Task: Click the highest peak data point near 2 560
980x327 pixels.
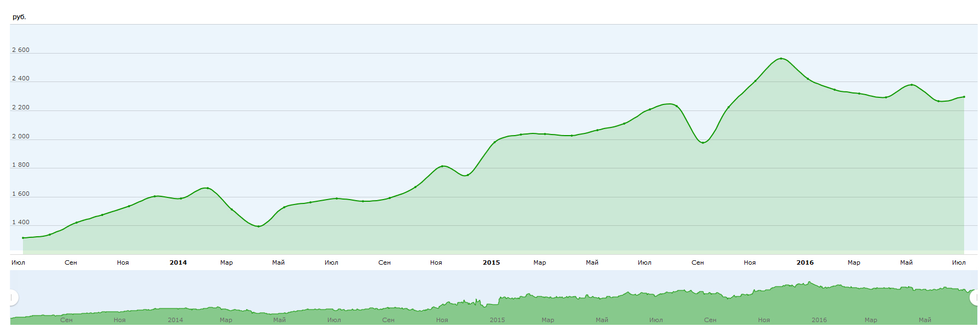Action: [781, 59]
